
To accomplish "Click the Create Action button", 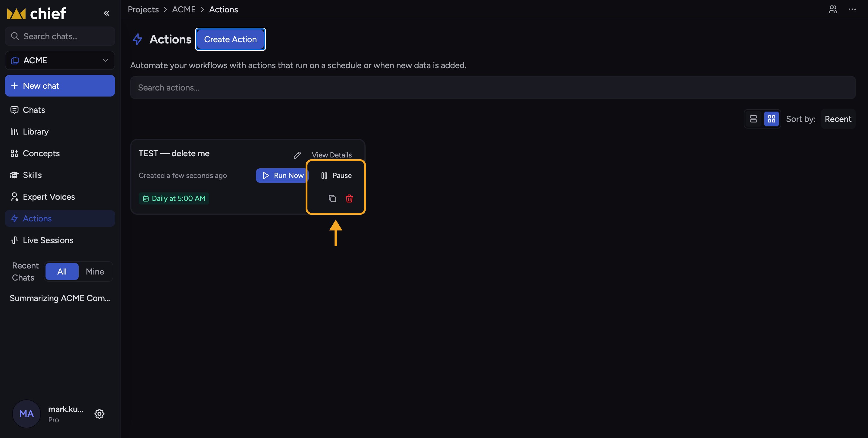I will tap(231, 40).
